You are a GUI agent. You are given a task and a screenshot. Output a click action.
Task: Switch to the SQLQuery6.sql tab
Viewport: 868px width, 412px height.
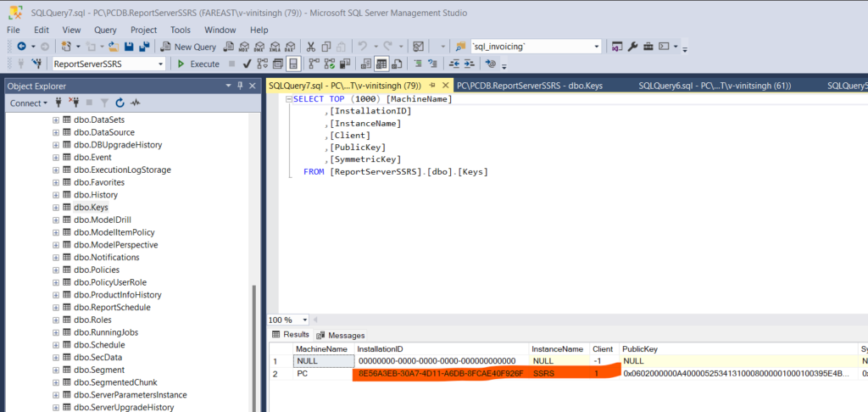(x=714, y=86)
